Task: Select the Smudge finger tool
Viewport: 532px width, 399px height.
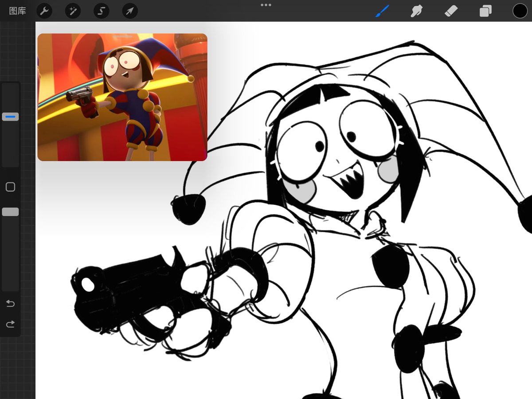Action: click(x=416, y=11)
